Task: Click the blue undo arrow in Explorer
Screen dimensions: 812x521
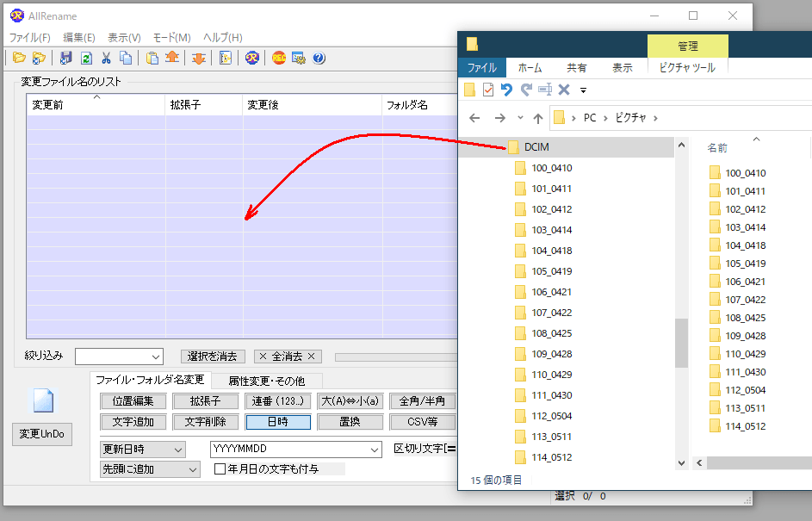Action: click(x=506, y=90)
